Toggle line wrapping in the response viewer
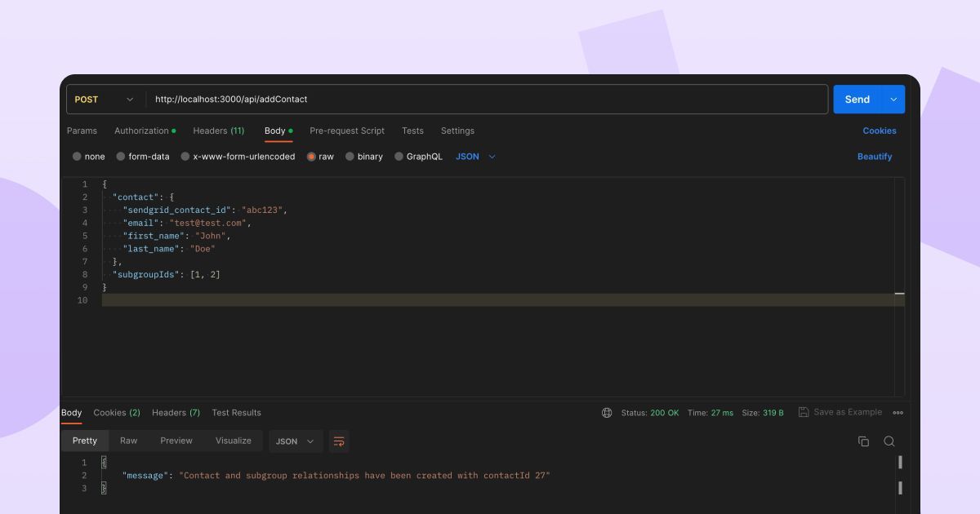This screenshot has width=980, height=514. (338, 441)
